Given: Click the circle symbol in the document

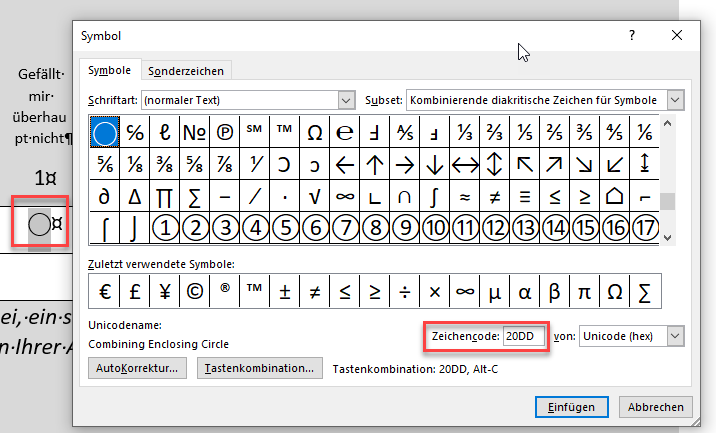Looking at the screenshot, I should 39,225.
